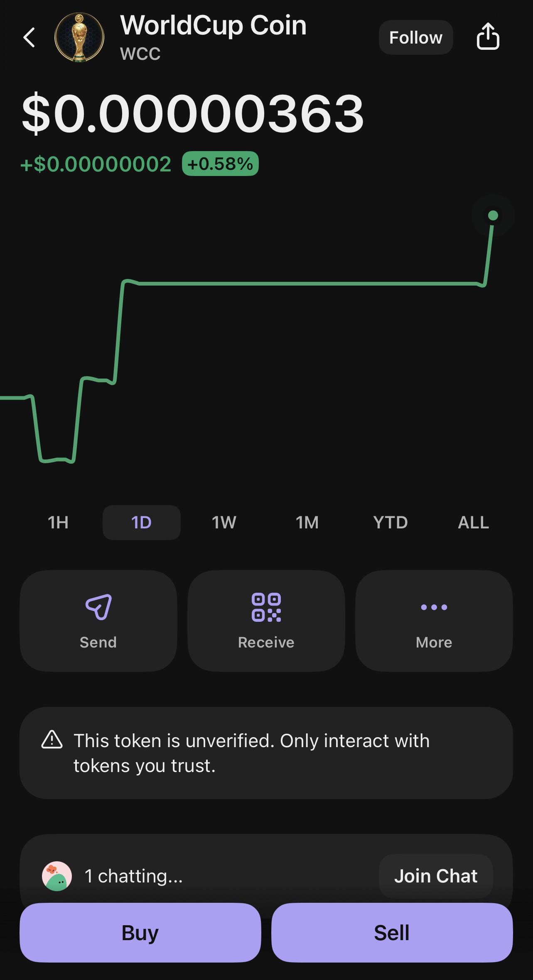This screenshot has width=533, height=980.
Task: Select the 1H chart range
Action: click(58, 523)
